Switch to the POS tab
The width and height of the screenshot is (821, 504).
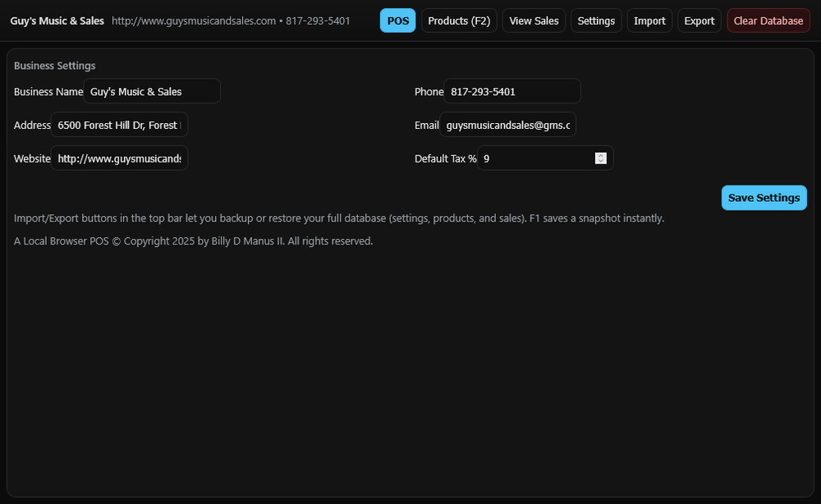(x=397, y=20)
